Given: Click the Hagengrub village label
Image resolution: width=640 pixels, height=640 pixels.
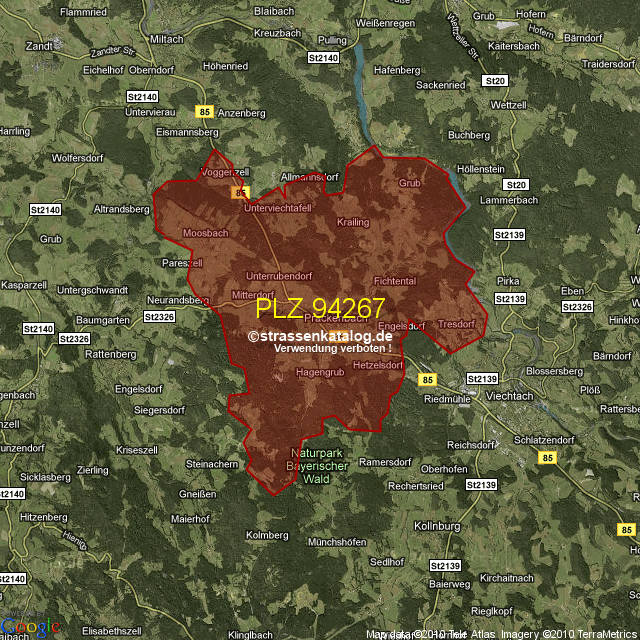Looking at the screenshot, I should (320, 372).
